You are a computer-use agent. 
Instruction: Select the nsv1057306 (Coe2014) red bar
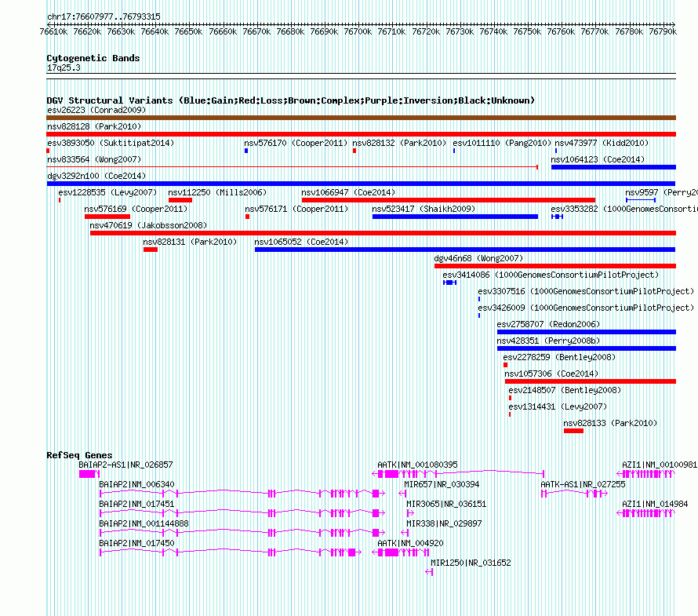click(591, 381)
